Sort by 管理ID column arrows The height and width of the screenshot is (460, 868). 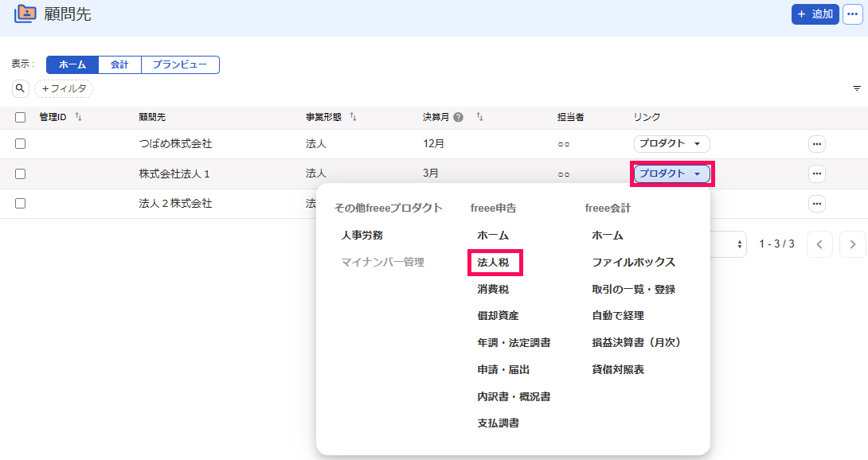pos(78,117)
